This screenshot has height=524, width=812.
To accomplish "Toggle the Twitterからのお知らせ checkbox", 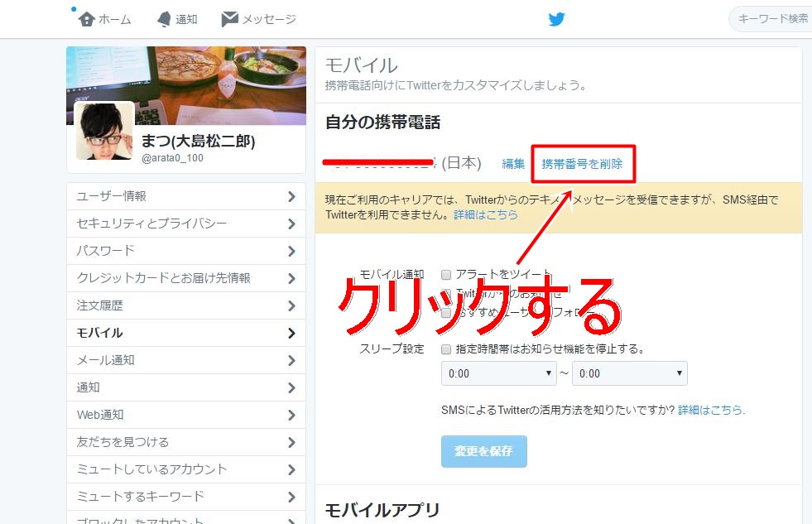I will click(x=446, y=294).
